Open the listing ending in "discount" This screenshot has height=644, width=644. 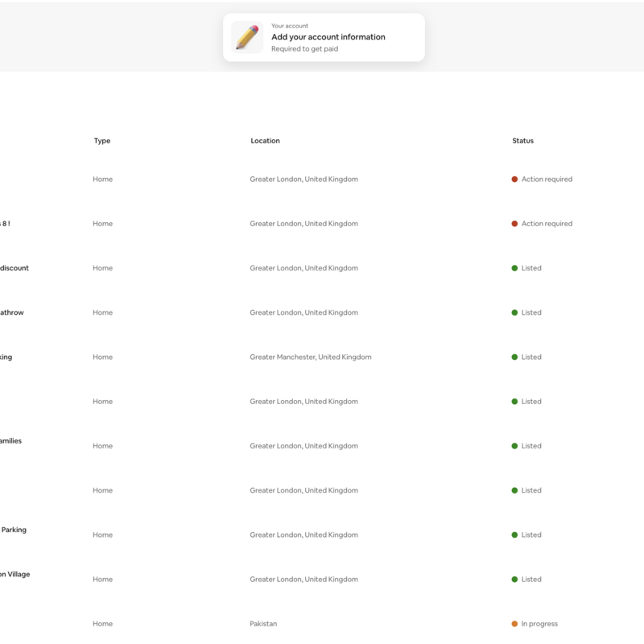(x=14, y=268)
